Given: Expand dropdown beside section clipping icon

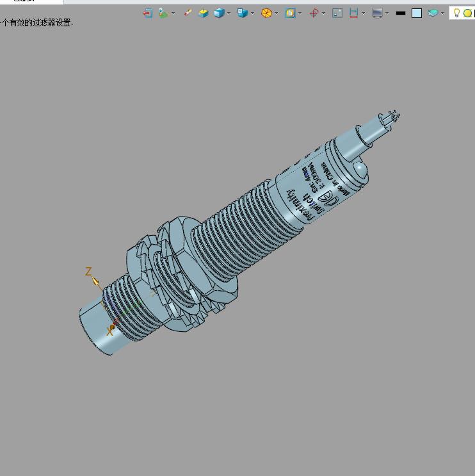Looking at the screenshot, I should coord(364,13).
